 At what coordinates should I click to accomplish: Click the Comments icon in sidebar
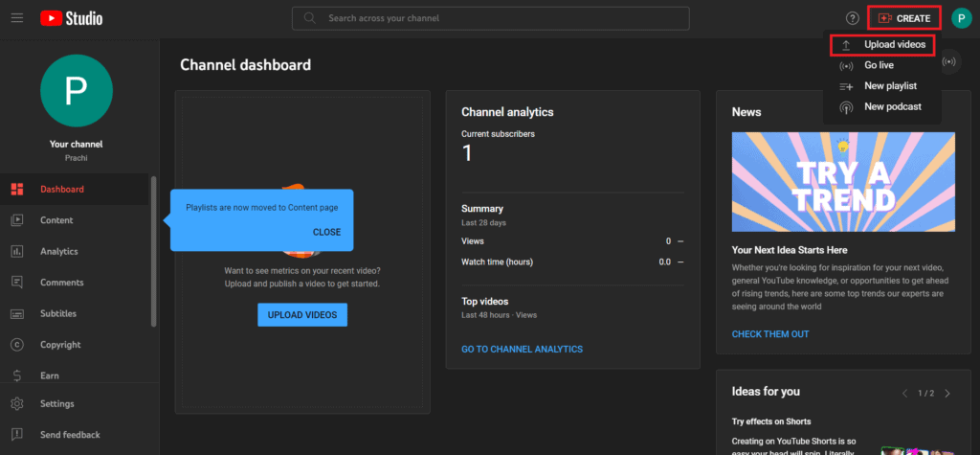17,283
